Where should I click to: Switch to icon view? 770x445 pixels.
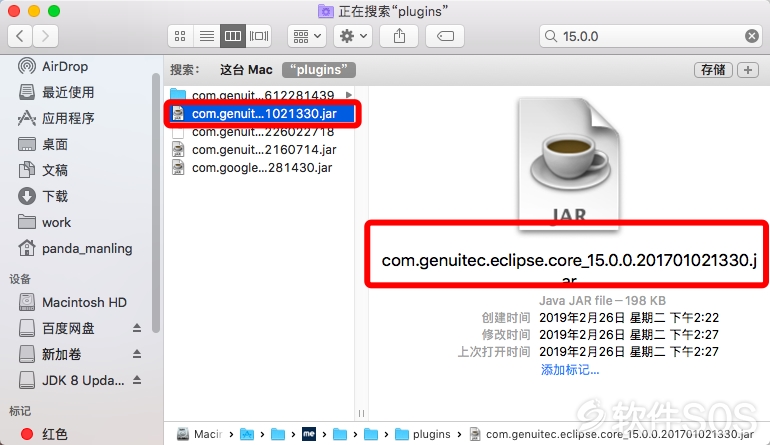pyautogui.click(x=180, y=36)
